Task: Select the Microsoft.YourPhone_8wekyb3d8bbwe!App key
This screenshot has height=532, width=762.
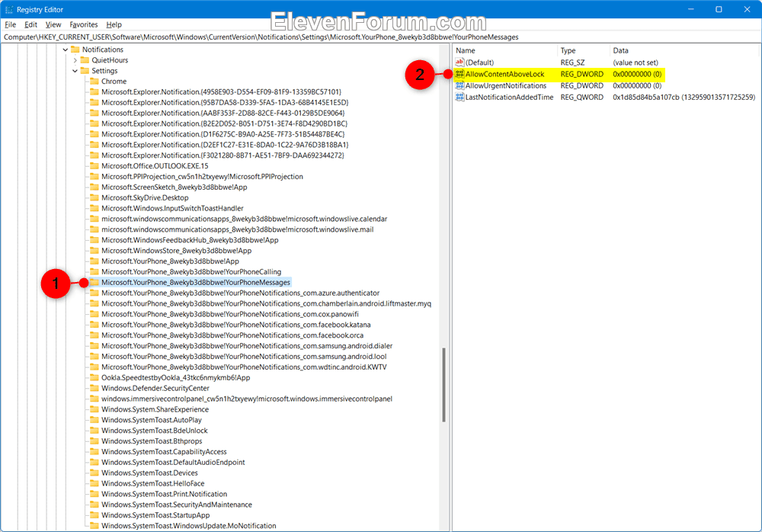Action: [170, 261]
